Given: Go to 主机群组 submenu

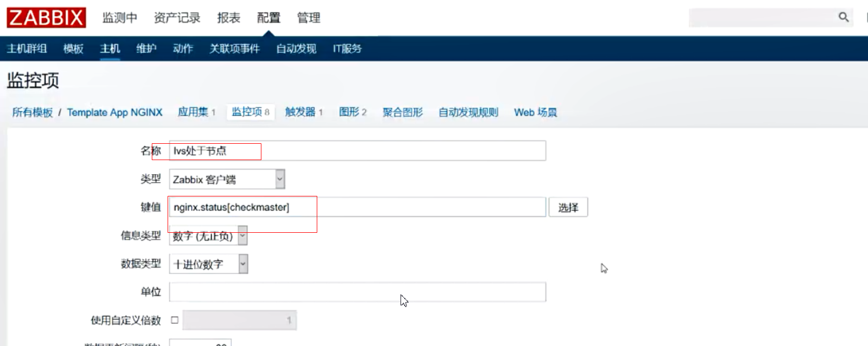Looking at the screenshot, I should click(27, 49).
